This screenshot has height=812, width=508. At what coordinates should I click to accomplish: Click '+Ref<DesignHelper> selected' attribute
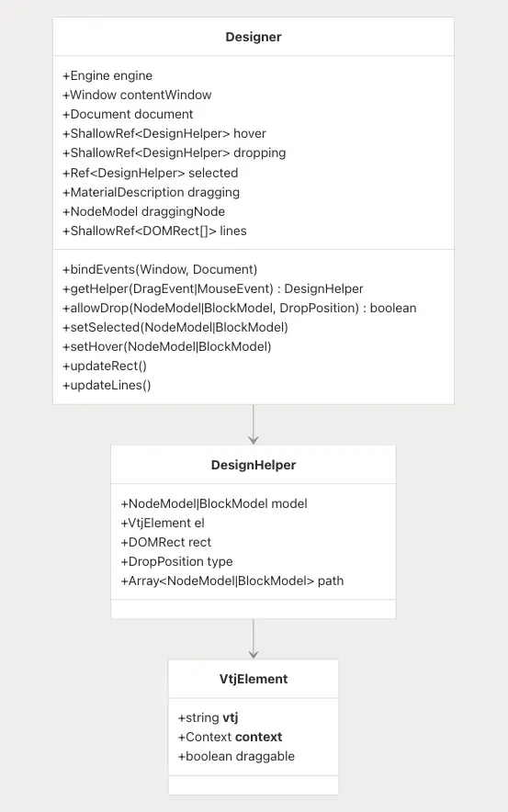pos(150,173)
